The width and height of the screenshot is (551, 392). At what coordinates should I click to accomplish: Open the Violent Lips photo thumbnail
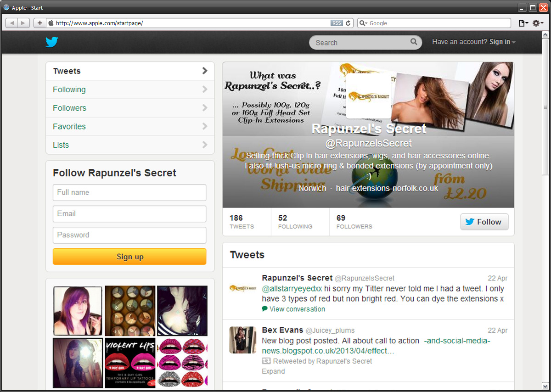tap(130, 363)
